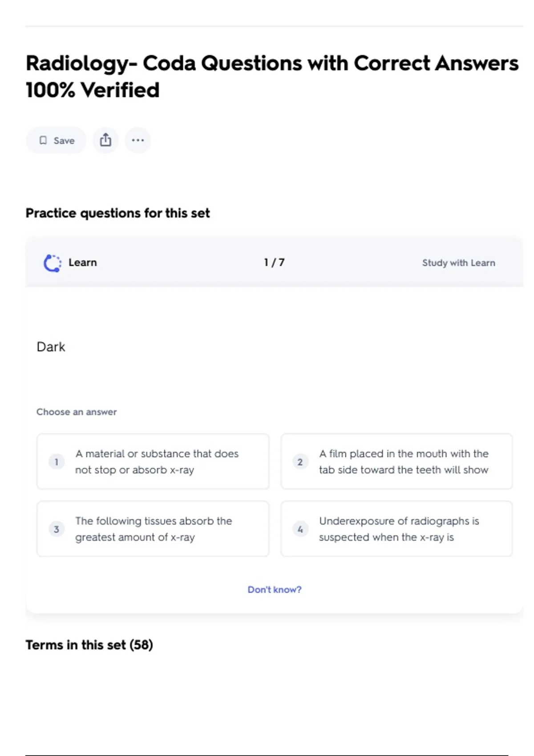Click the number 4 answer badge

[x=300, y=529]
